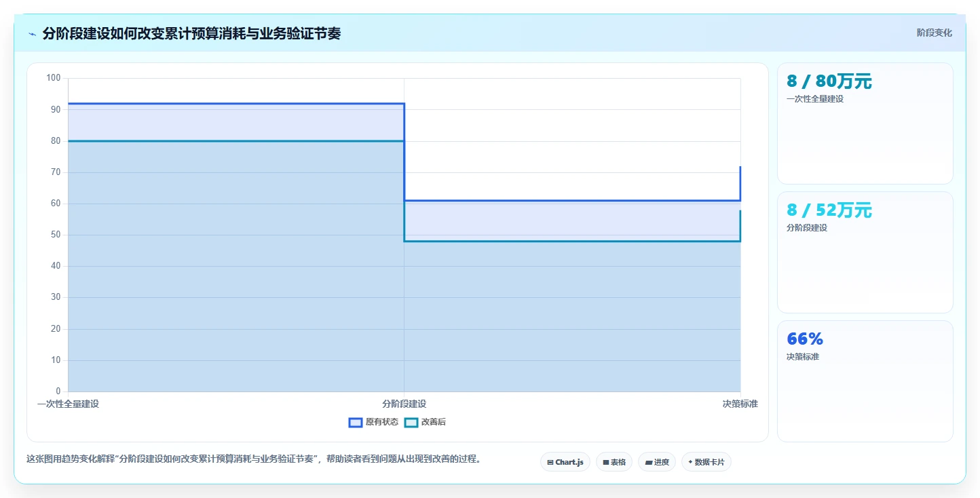Click the 一次性全量建设 card caption
This screenshot has width=980, height=498.
[815, 99]
